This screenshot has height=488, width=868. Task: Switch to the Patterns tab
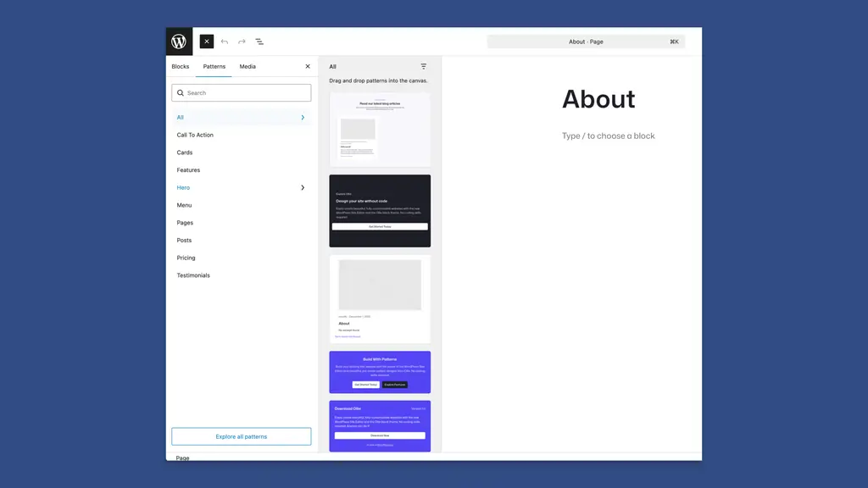pyautogui.click(x=214, y=66)
